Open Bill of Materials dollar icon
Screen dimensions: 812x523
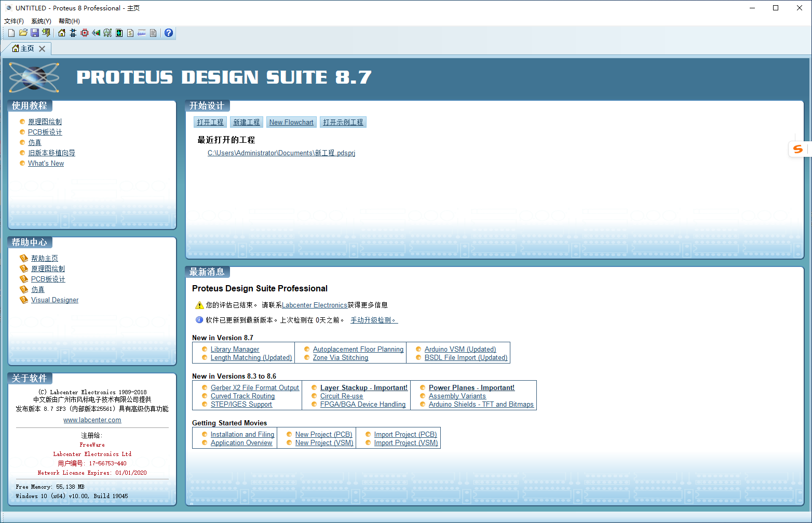tap(130, 33)
